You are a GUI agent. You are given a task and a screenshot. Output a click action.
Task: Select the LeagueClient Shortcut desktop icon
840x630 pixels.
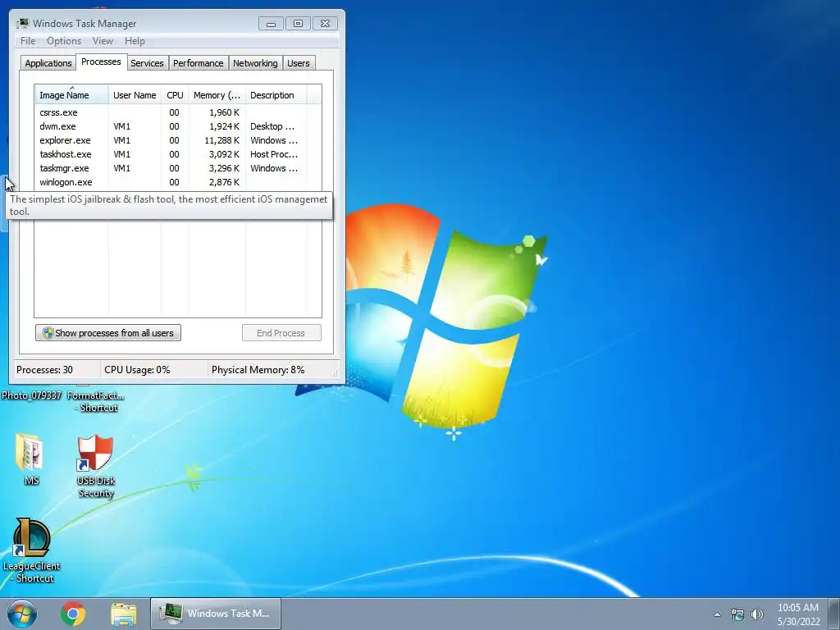pos(32,550)
